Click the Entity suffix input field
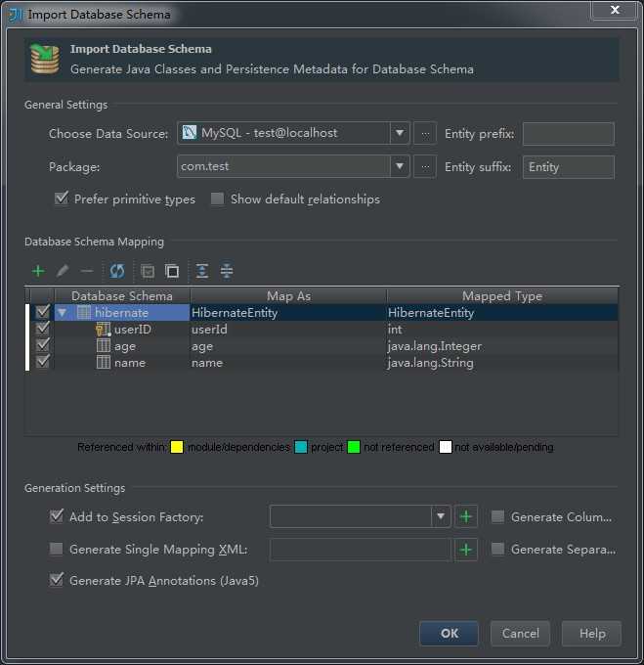644x665 pixels. coord(568,166)
